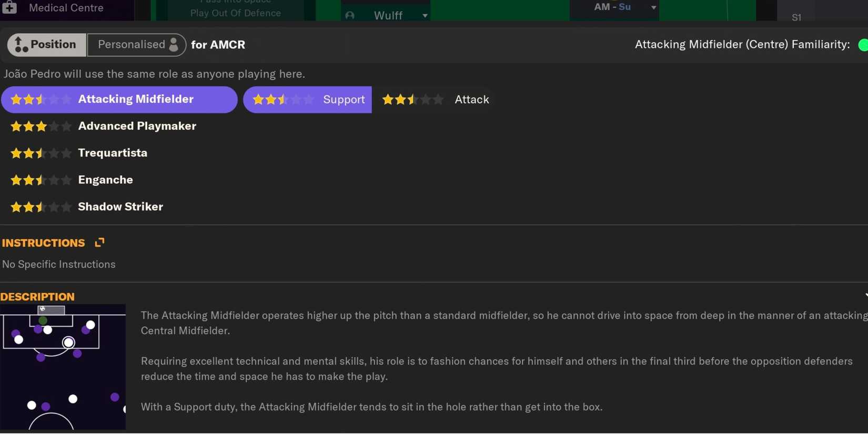Click 'Play Out Of Defence' instruction
868x434 pixels.
pyautogui.click(x=235, y=13)
